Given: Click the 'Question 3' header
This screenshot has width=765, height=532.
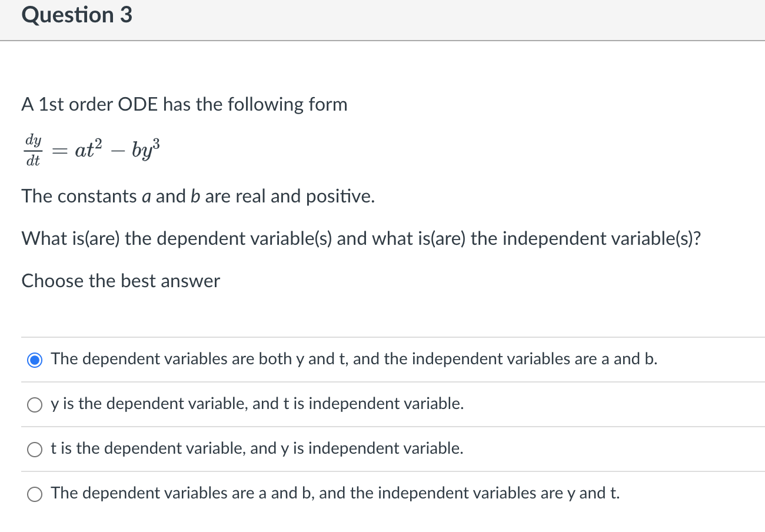Looking at the screenshot, I should pos(76,15).
